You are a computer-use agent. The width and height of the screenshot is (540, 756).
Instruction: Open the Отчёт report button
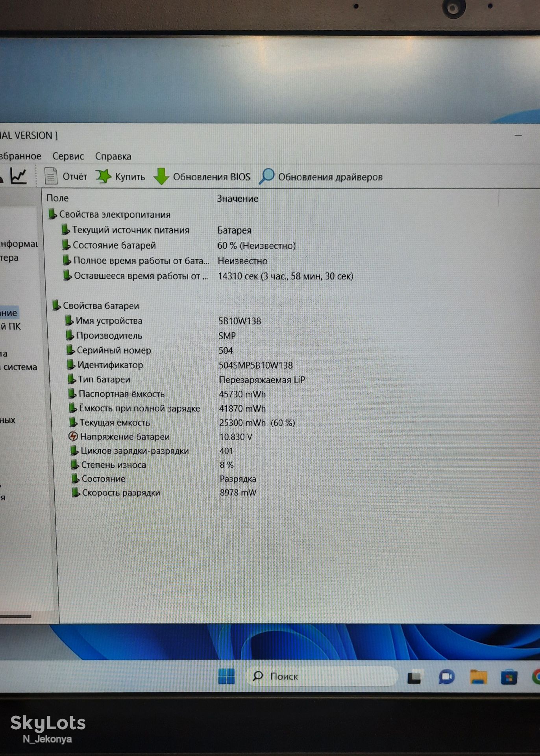tap(66, 176)
